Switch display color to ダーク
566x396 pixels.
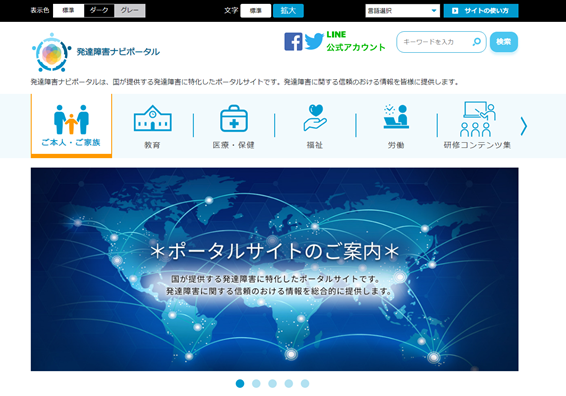click(x=99, y=10)
